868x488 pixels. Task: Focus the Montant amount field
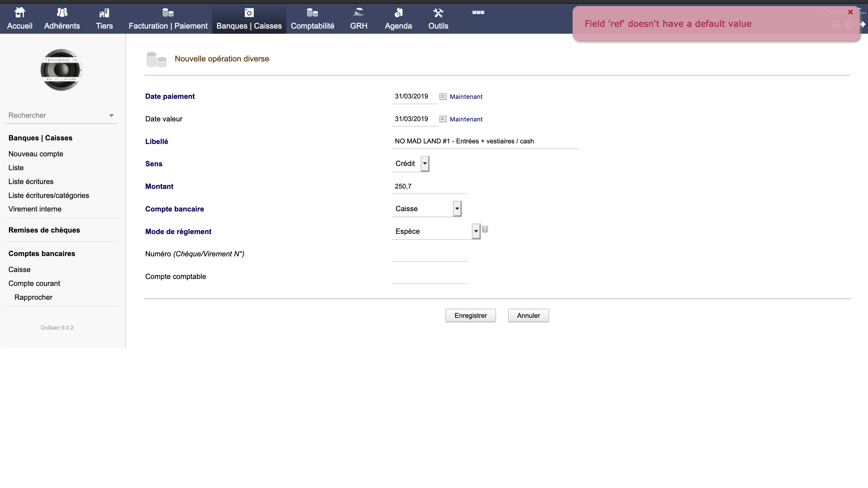[429, 186]
